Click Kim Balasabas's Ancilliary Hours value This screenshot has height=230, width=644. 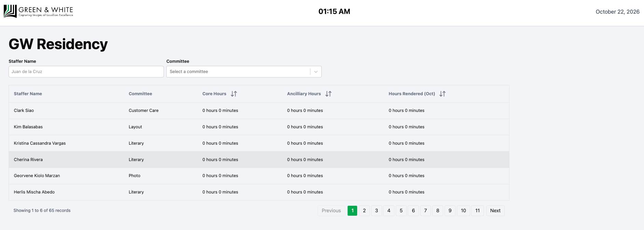click(305, 127)
